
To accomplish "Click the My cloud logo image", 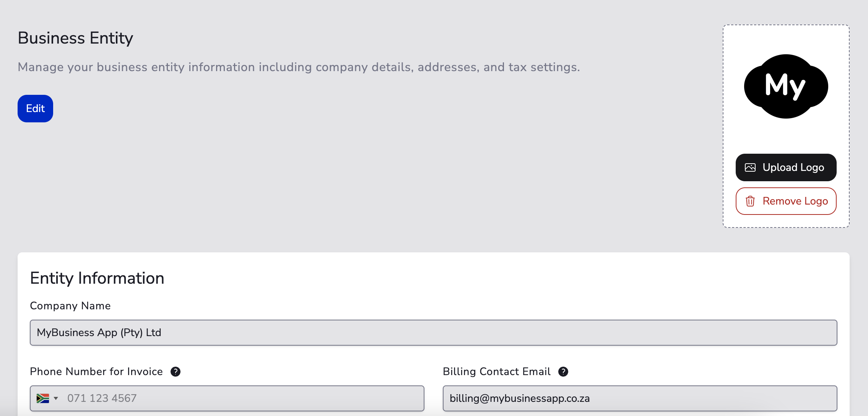I will click(786, 86).
